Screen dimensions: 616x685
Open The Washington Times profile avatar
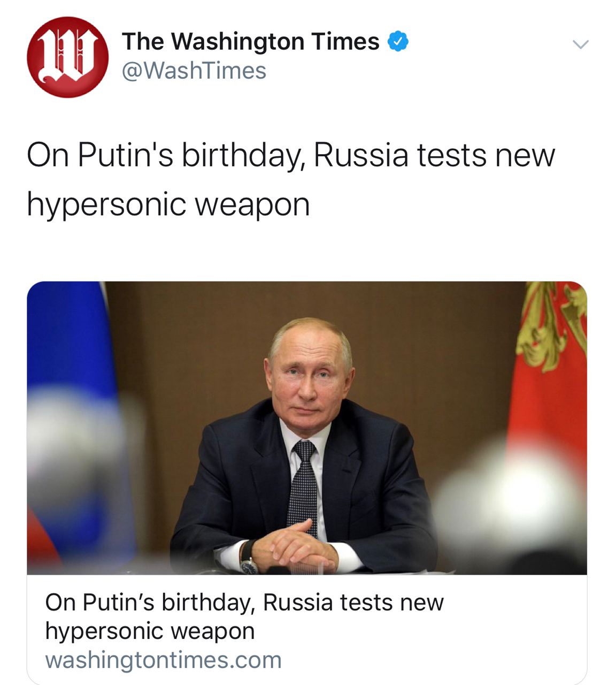pos(68,57)
